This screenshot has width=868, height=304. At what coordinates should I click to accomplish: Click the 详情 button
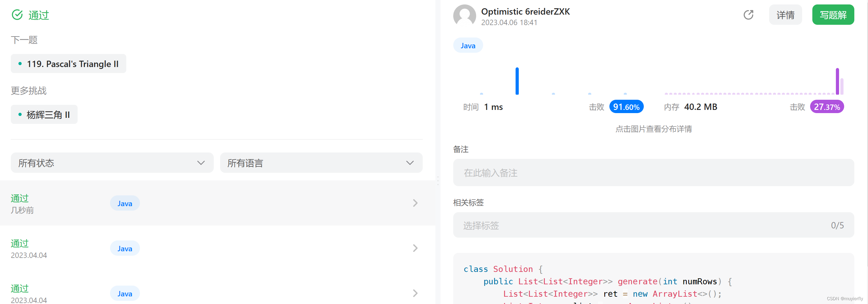(785, 15)
